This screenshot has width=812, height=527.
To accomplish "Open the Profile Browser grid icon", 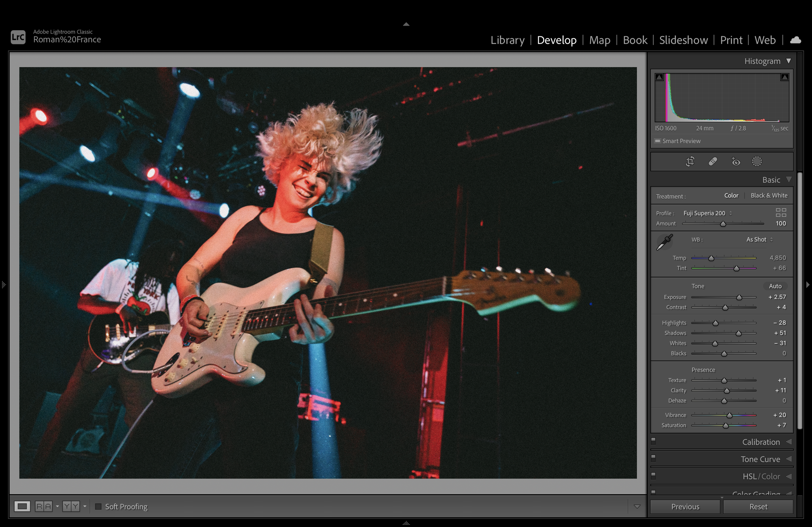I will pyautogui.click(x=780, y=213).
